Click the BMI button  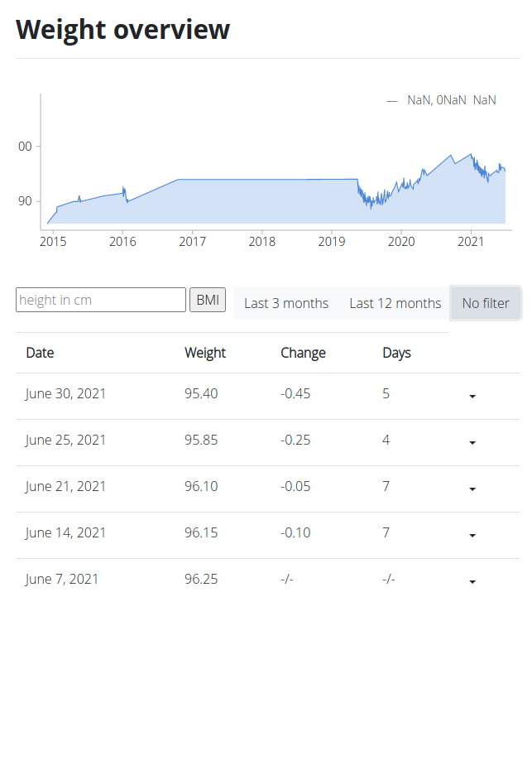207,299
